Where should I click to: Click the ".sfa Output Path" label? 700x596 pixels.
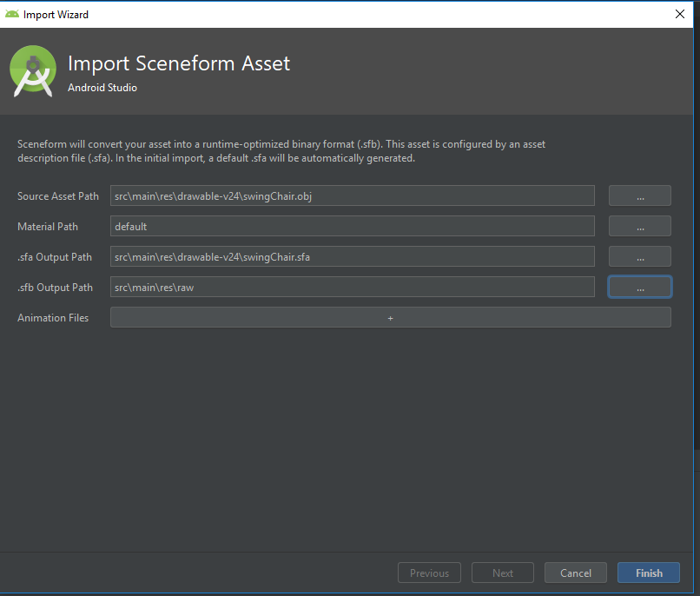(55, 256)
